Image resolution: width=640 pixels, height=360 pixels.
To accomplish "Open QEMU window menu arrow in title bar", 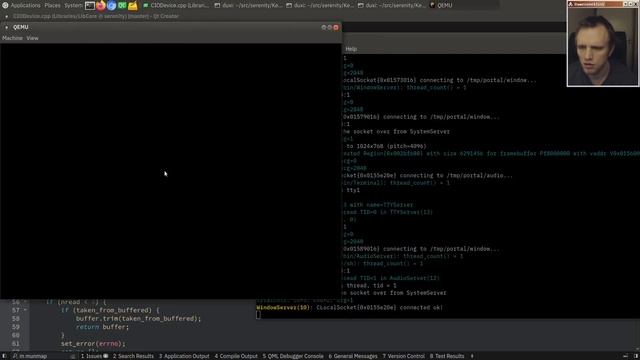I will coord(7,27).
